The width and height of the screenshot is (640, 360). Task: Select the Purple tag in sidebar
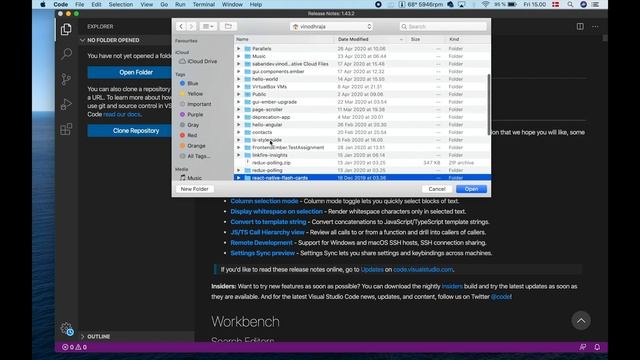click(191, 114)
